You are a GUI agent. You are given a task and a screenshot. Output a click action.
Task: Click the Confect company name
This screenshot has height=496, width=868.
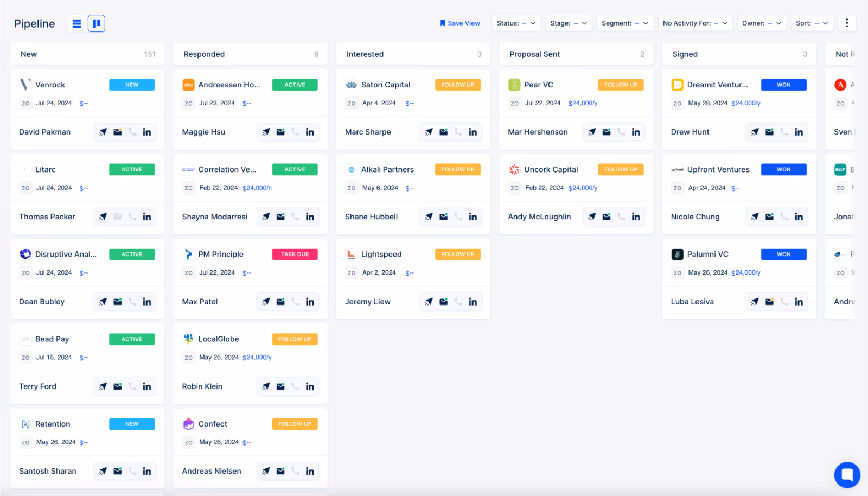click(213, 424)
